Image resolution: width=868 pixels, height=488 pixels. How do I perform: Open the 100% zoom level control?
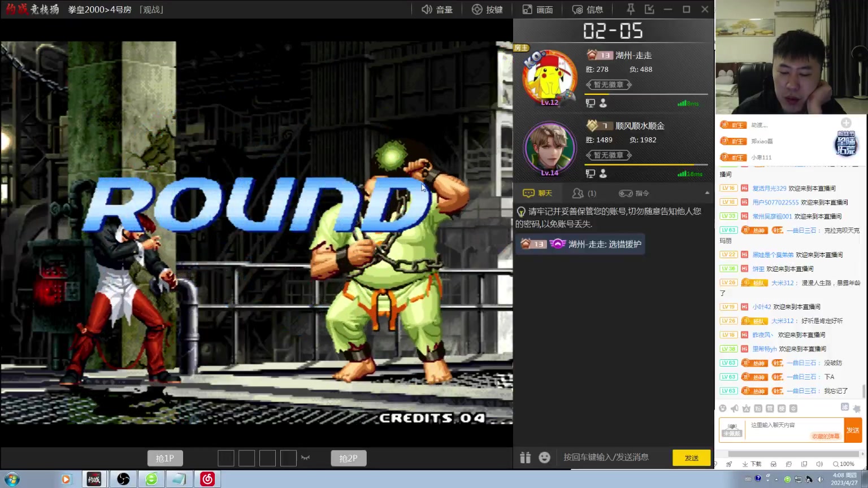point(844,464)
